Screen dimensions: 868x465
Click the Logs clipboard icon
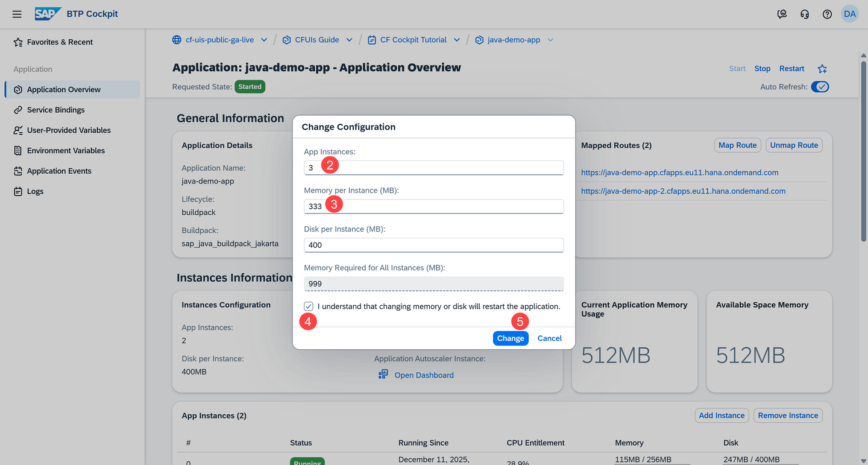pos(18,191)
